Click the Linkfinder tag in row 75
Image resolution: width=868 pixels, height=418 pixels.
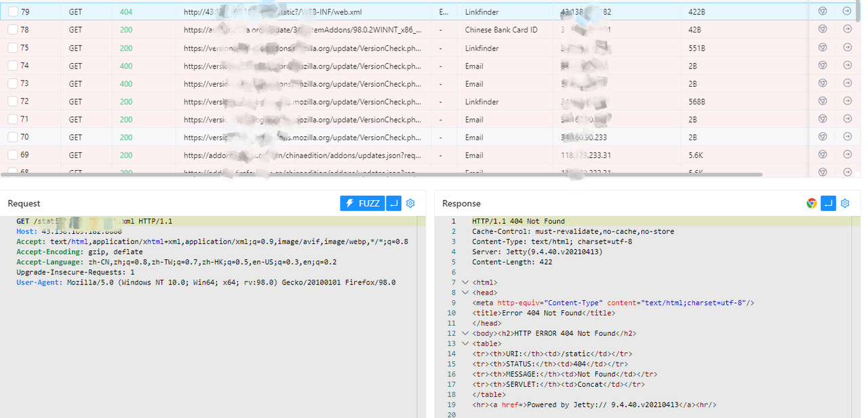point(481,48)
